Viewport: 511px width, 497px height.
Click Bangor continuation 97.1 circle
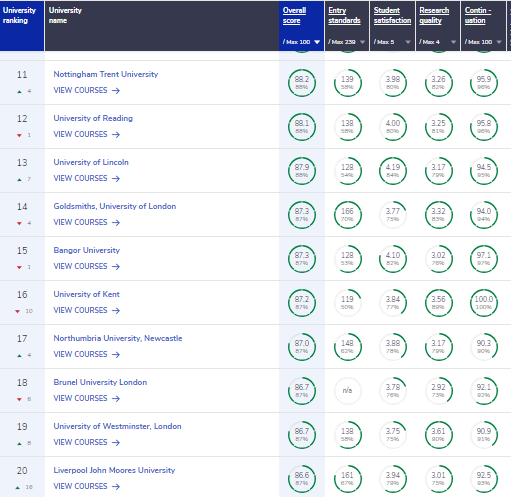click(x=484, y=259)
